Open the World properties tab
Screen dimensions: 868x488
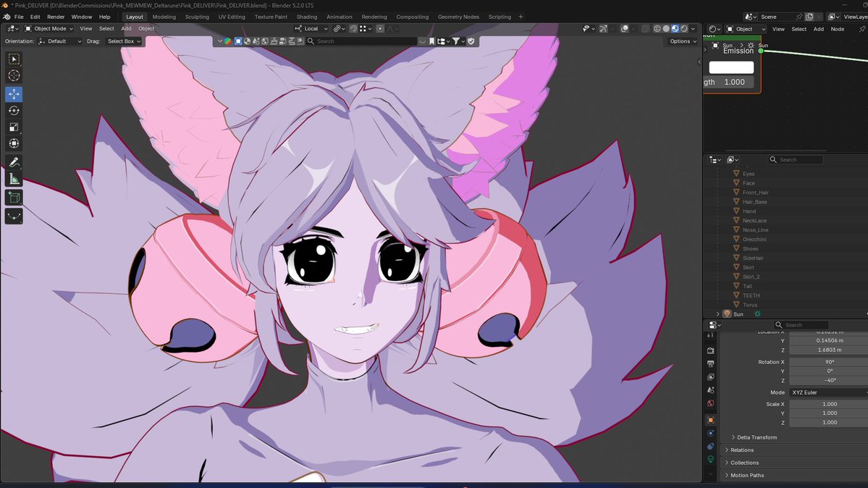coord(711,403)
